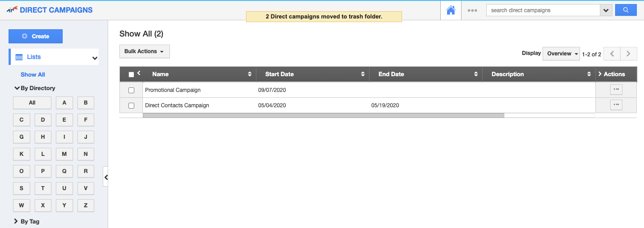644x228 pixels.
Task: Filter directory by letter W
Action: 22,205
